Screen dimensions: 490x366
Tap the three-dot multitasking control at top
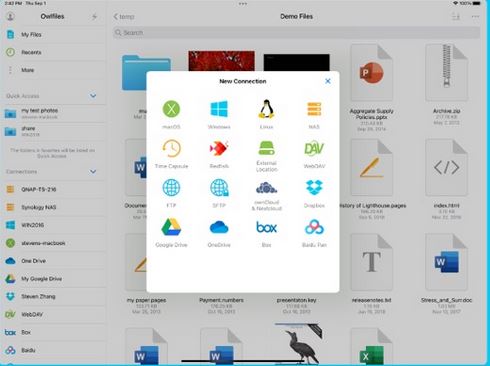coord(243,4)
